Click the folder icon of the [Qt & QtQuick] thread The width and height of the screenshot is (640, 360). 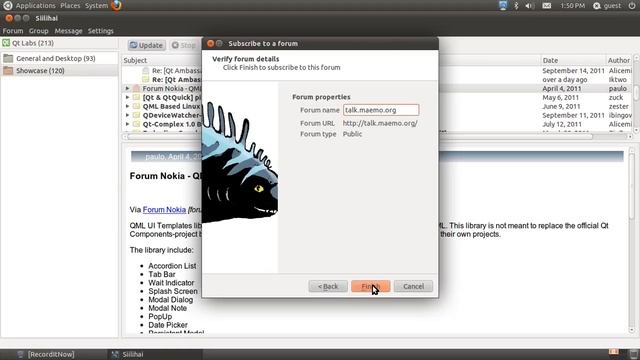tap(136, 98)
